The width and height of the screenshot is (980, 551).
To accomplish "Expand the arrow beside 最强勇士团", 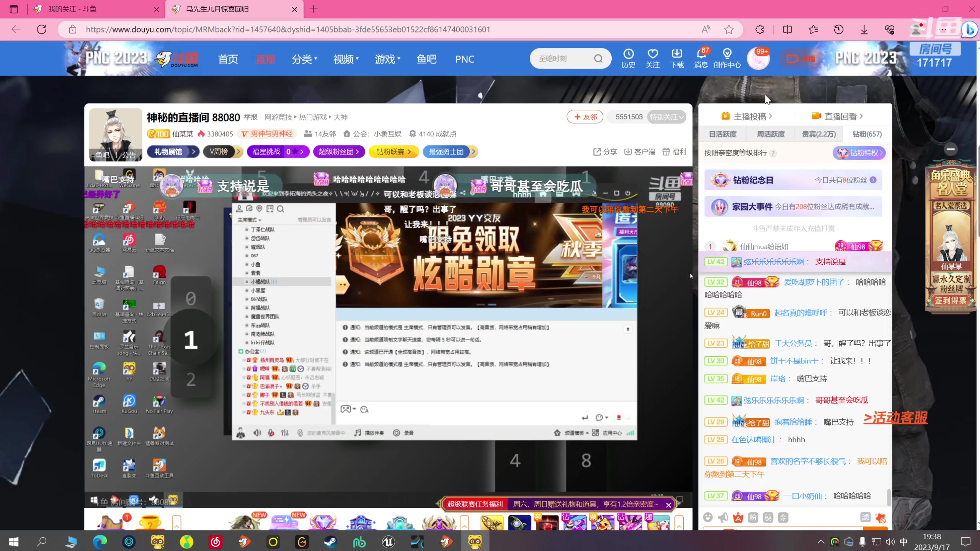I will 474,152.
